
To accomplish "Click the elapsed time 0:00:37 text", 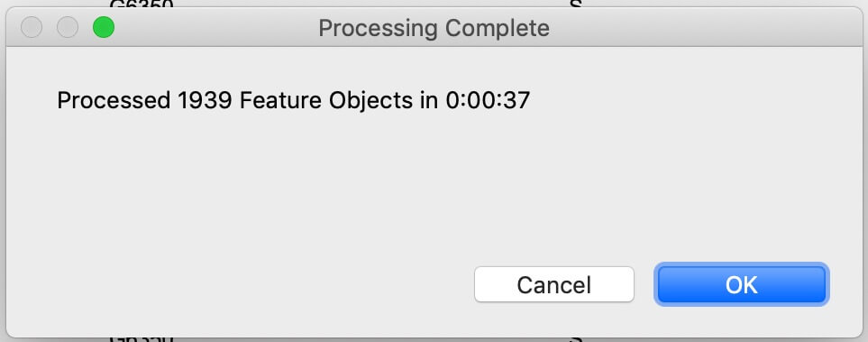I will [x=488, y=101].
